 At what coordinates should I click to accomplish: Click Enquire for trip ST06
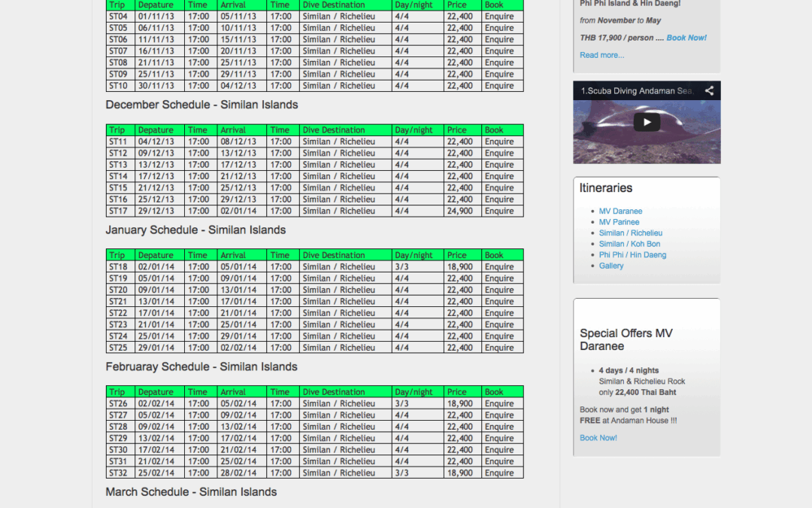pyautogui.click(x=499, y=39)
